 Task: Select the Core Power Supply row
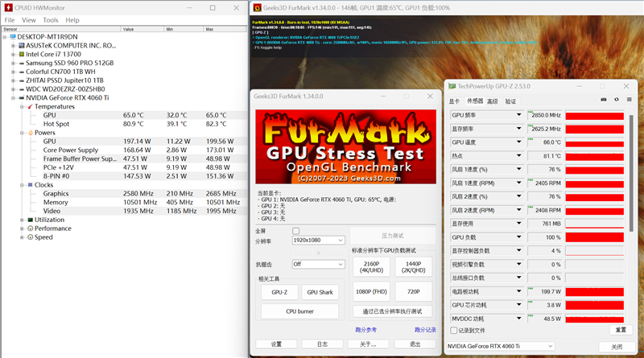tap(139, 150)
